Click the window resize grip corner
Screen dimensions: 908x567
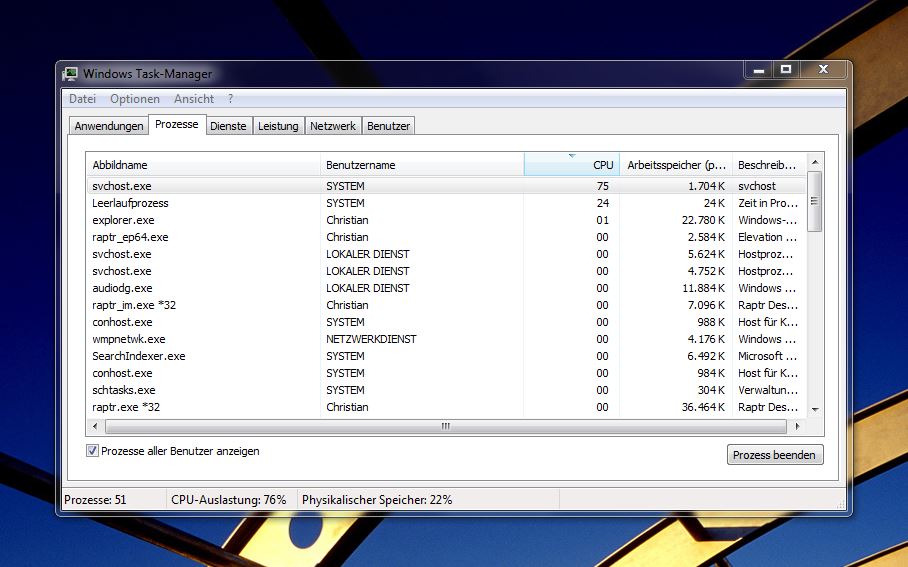tap(840, 504)
